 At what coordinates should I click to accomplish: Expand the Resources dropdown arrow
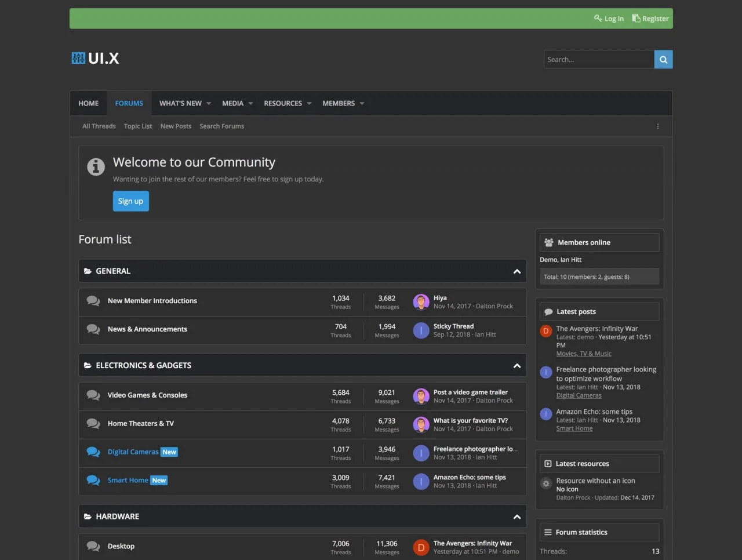(309, 104)
